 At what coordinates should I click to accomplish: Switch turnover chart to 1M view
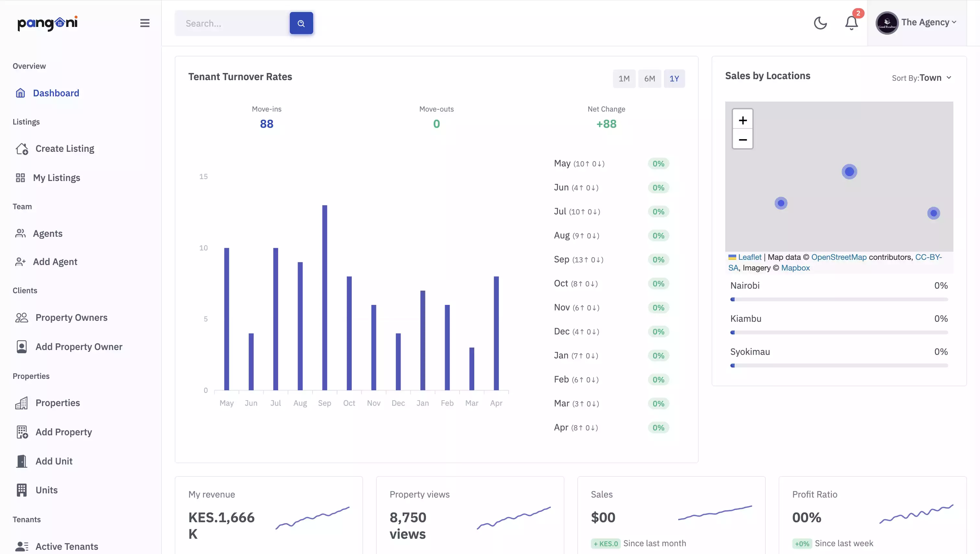pos(624,78)
